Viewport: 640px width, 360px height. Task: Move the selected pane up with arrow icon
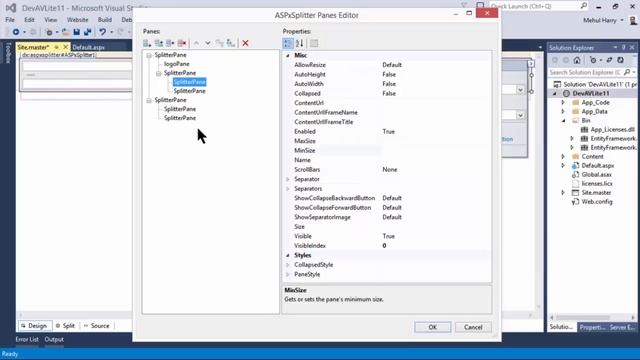(196, 43)
